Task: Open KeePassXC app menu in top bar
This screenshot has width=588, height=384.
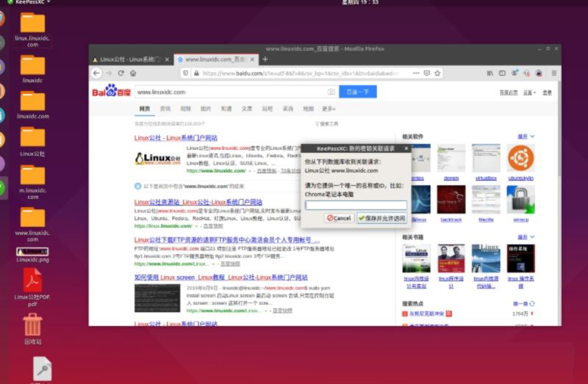Action: click(29, 2)
